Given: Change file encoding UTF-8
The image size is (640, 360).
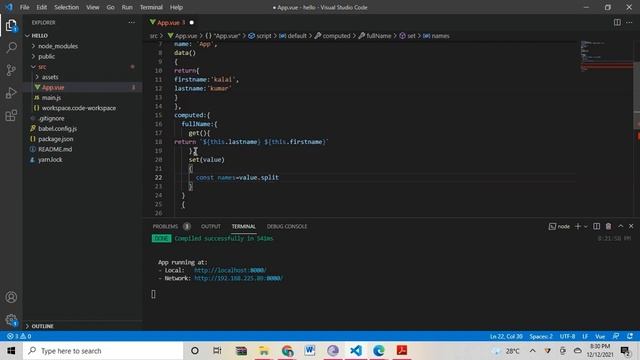Looking at the screenshot, I should point(567,336).
